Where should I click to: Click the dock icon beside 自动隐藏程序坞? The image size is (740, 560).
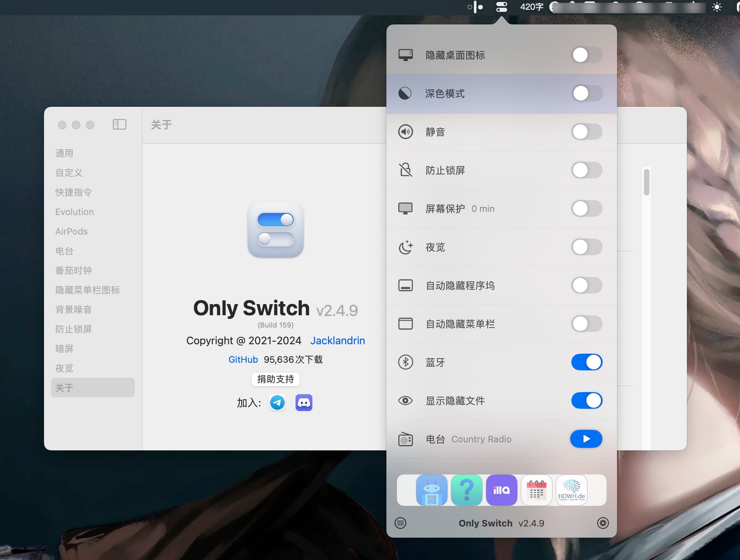pyautogui.click(x=405, y=285)
